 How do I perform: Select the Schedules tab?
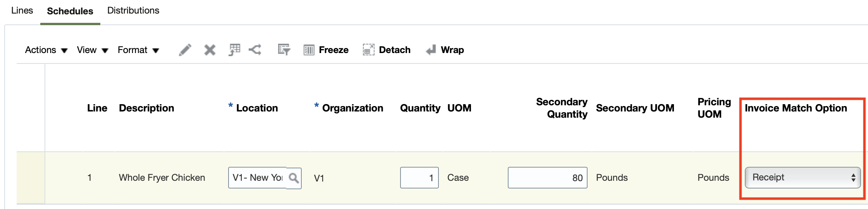pyautogui.click(x=70, y=11)
